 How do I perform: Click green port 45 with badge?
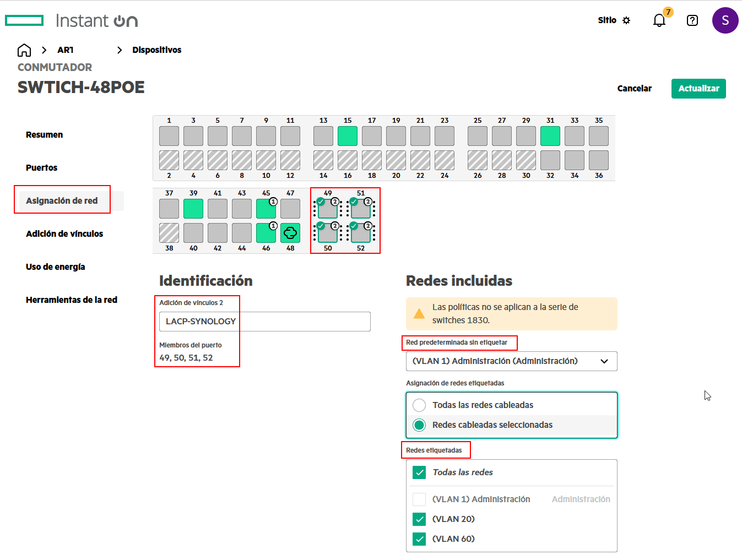[266, 209]
